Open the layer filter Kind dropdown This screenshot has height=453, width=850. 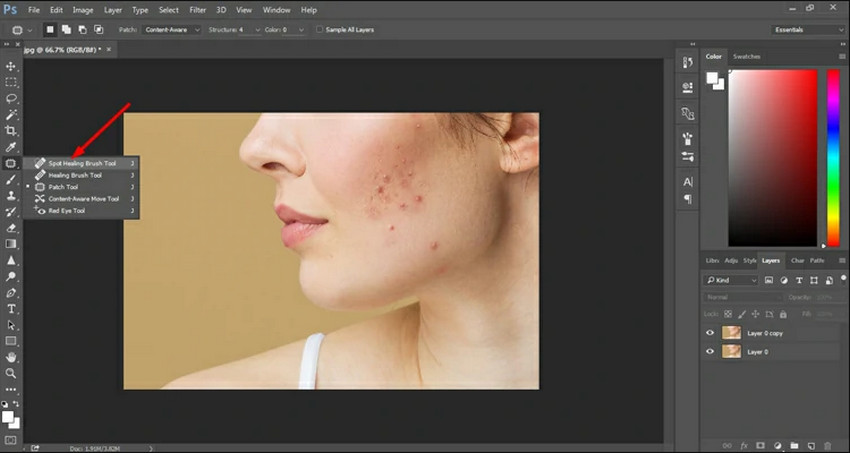coord(730,280)
